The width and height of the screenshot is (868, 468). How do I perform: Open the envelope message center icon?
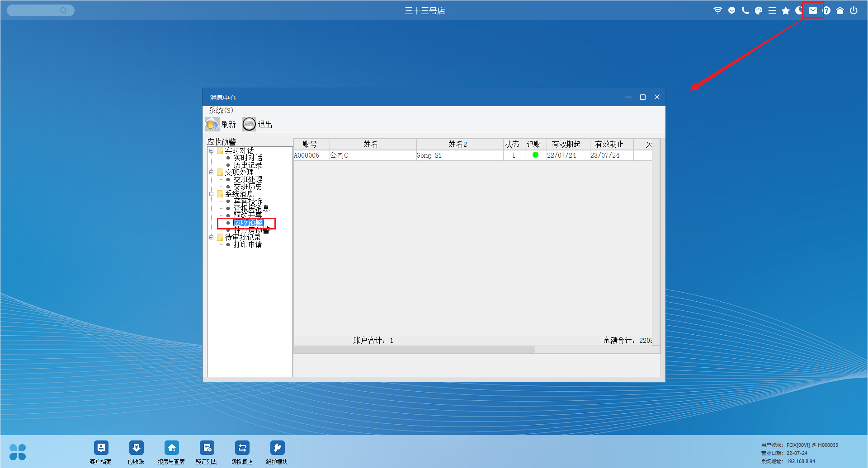(813, 10)
